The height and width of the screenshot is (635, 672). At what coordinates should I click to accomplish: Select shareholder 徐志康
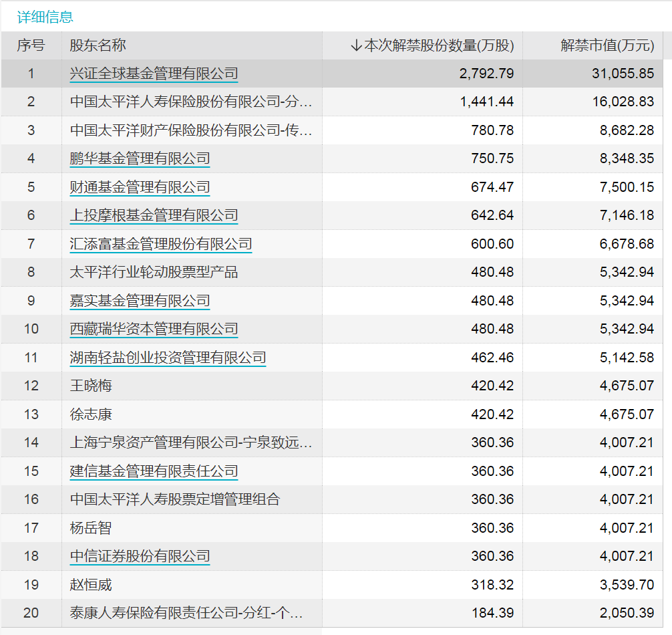pos(91,414)
